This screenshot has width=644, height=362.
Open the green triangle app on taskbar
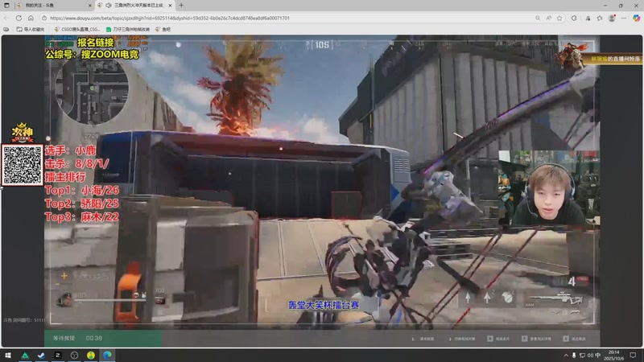25,355
